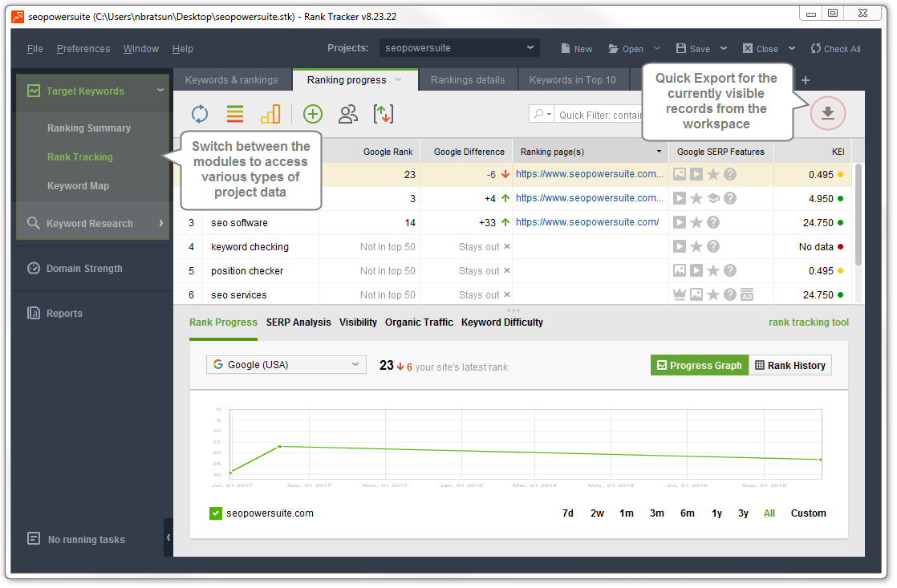The height and width of the screenshot is (588, 897).
Task: Select the 7d time range
Action: (x=567, y=513)
